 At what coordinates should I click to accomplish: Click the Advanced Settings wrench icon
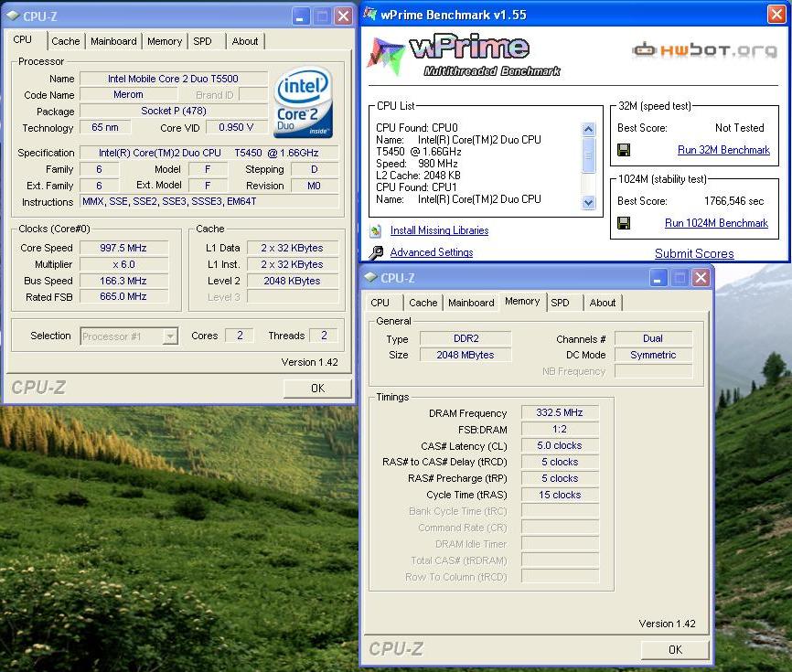pyautogui.click(x=375, y=252)
